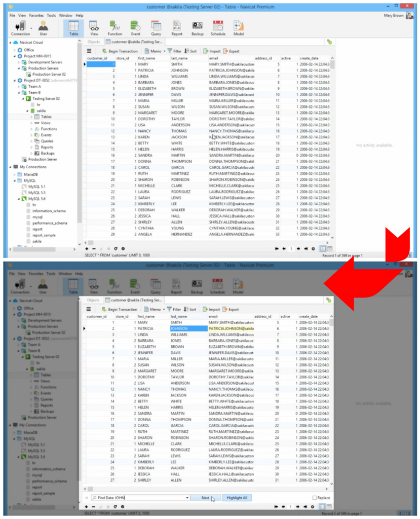Image resolution: width=420 pixels, height=519 pixels.
Task: Click the add record plus icon in top window
Action: [87, 248]
